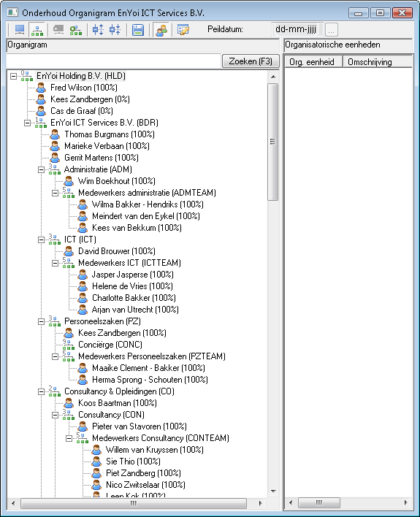Click the collapse all nodes icon
Image resolution: width=420 pixels, height=517 pixels.
[115, 30]
